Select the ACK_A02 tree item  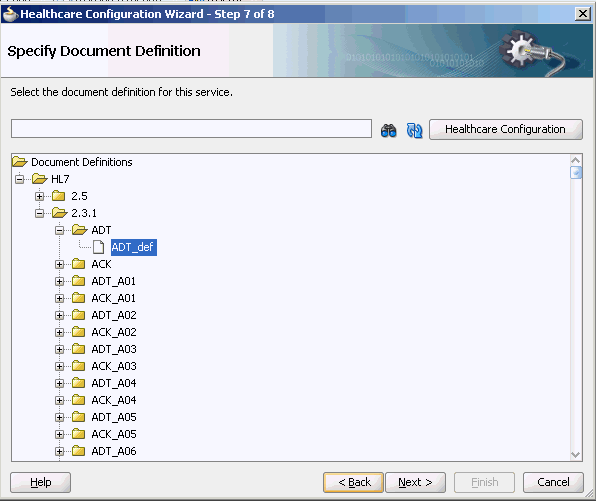pos(114,332)
